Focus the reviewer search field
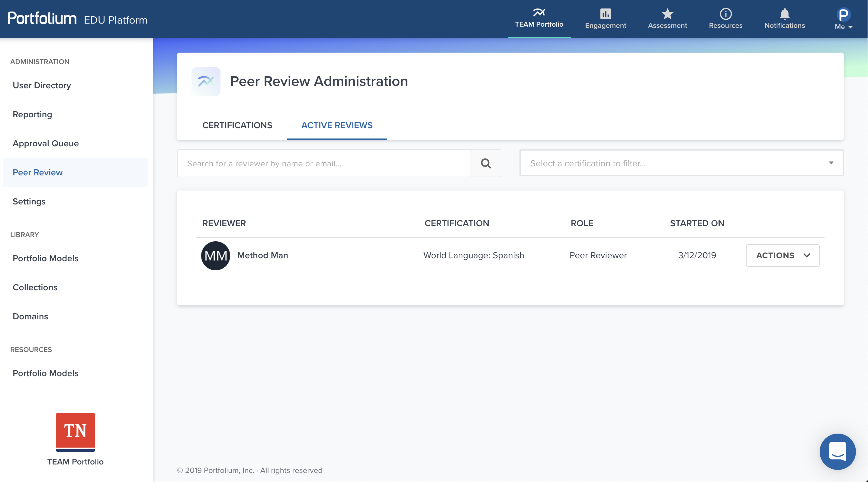Viewport: 868px width, 482px height. 323,163
